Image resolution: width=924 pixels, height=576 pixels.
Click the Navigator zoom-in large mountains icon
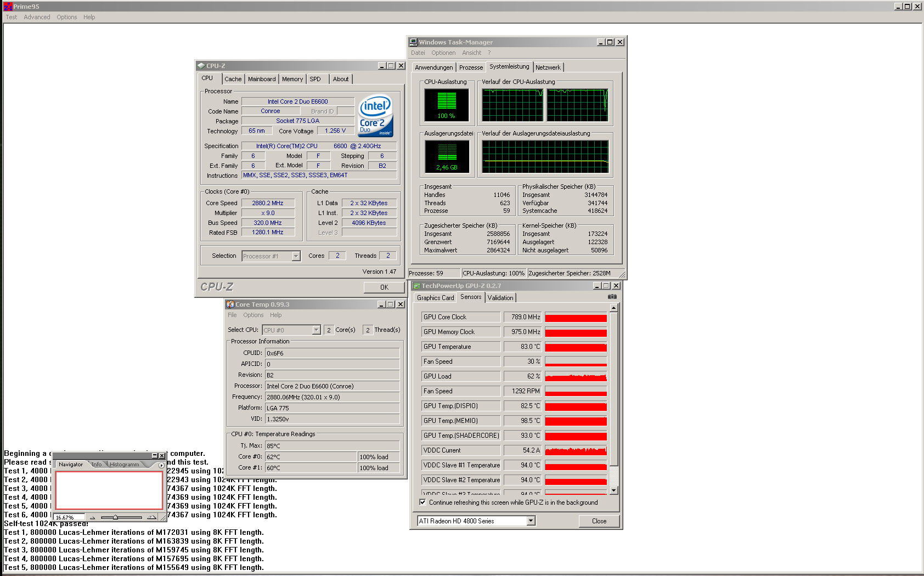[x=152, y=517]
